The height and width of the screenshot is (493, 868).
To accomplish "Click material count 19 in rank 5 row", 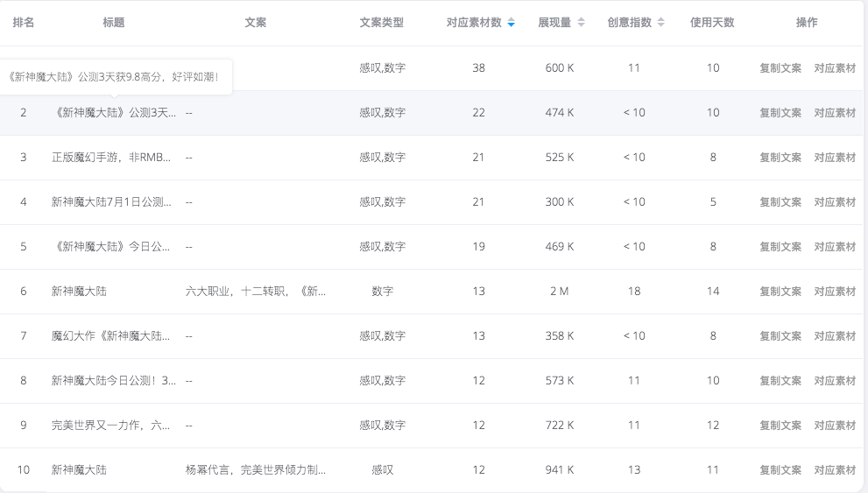I will point(479,247).
